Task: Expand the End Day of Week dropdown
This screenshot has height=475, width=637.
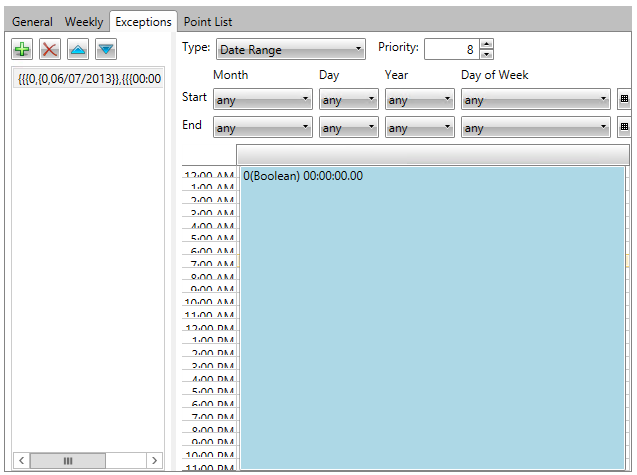Action: 535,128
